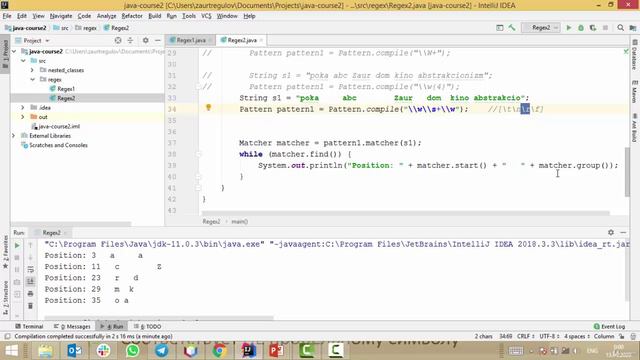Open the Run configuration Regex2 dropdown
640x360 pixels.
pos(541,28)
